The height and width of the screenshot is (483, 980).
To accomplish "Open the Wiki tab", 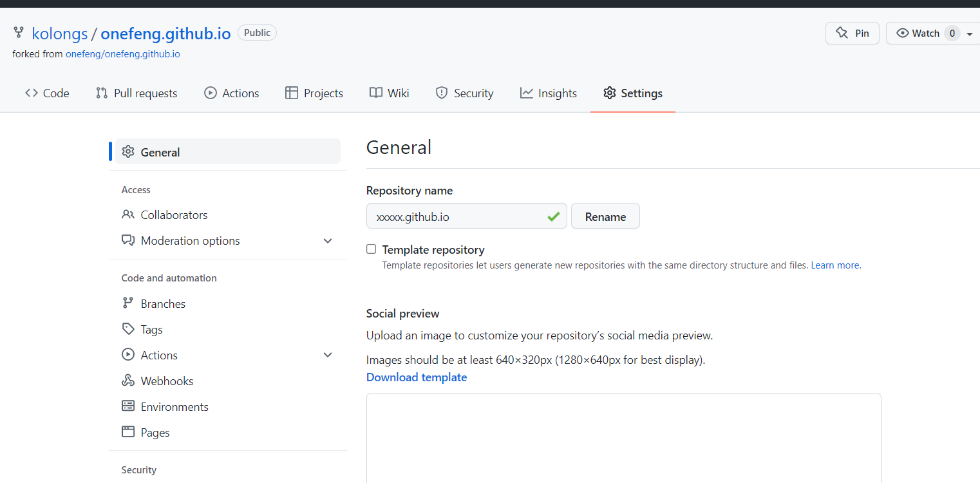I will point(390,93).
